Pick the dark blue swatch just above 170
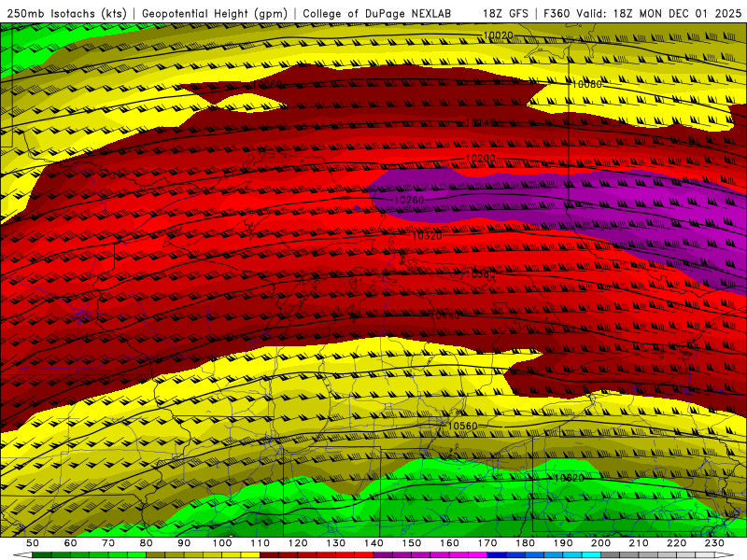Image resolution: width=747 pixels, height=560 pixels. point(497,555)
